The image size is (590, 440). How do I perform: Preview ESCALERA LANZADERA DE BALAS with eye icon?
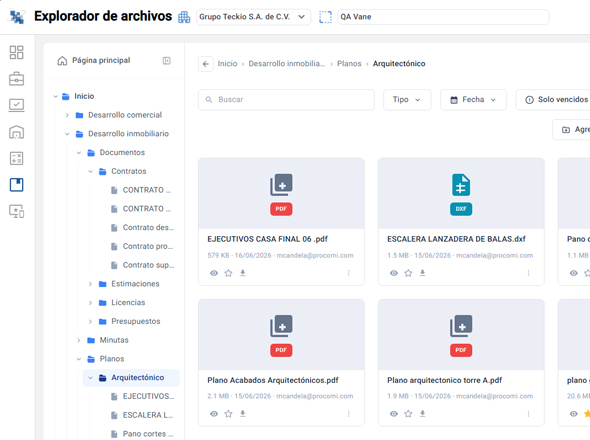[x=394, y=273]
